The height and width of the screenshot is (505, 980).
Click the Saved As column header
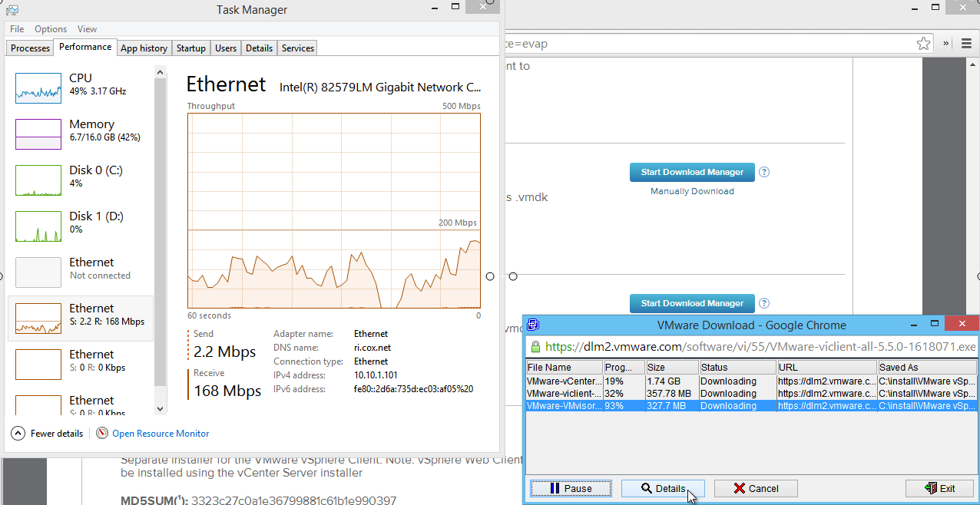pos(928,368)
